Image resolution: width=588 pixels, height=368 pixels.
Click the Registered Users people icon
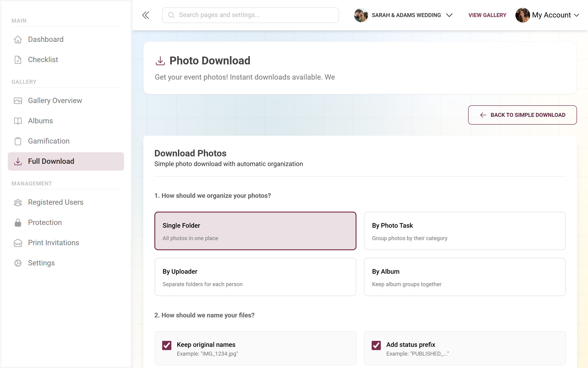[18, 202]
